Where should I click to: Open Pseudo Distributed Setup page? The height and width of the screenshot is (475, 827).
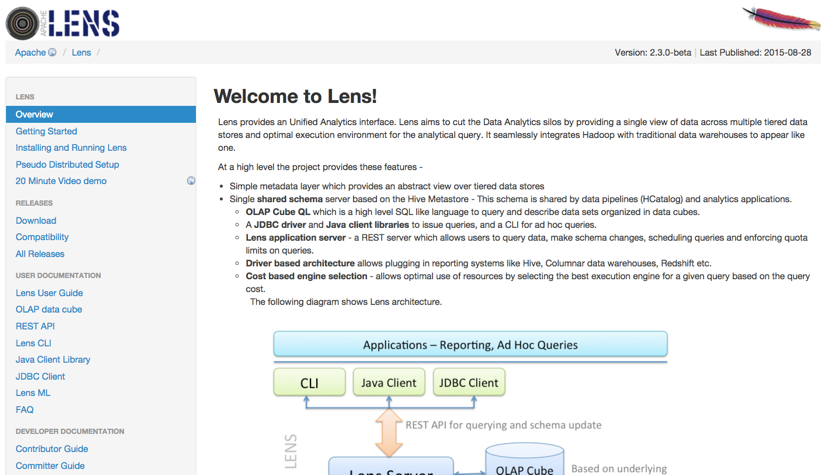click(x=67, y=164)
